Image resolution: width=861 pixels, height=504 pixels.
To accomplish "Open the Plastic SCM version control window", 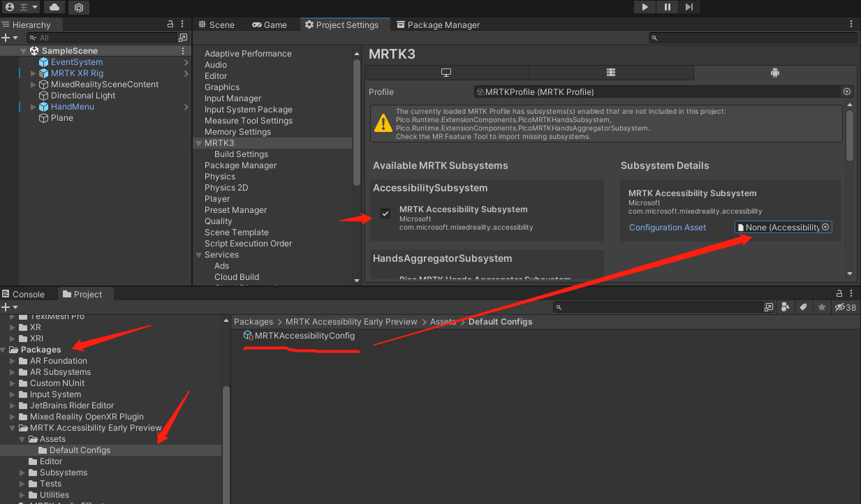I will [x=78, y=8].
